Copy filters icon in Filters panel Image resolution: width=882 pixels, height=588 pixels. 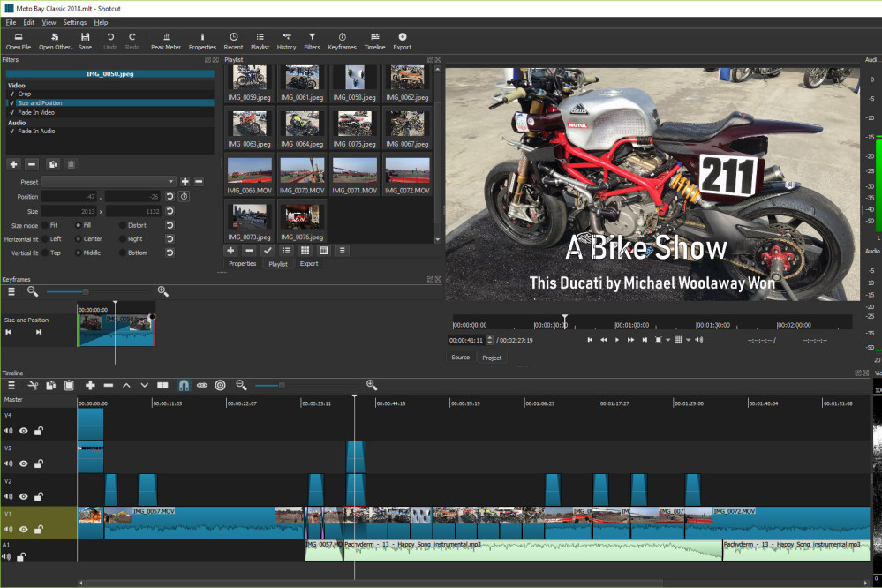[52, 164]
